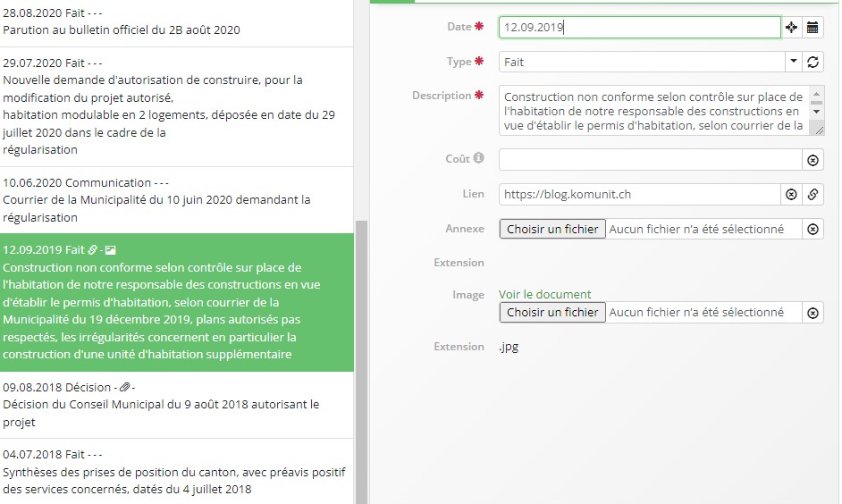This screenshot has width=842, height=504.
Task: Click the events list vertical scrollbar
Action: point(361,362)
